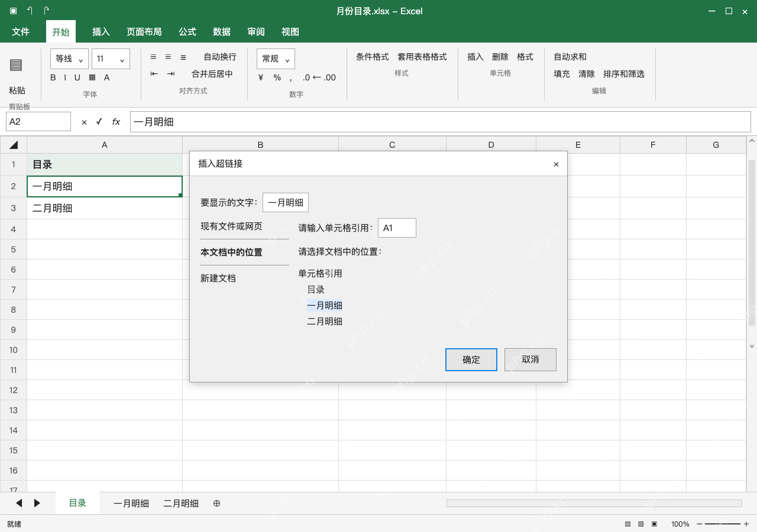Screen dimensions: 757x532
Task: Open the 公式 ribbon tab
Action: click(x=187, y=31)
